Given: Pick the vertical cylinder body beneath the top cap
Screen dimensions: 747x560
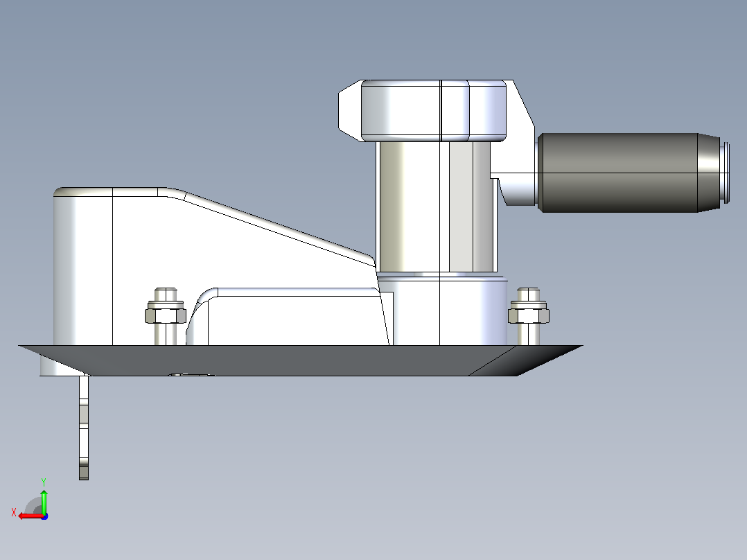Looking at the screenshot, I should point(436,207).
